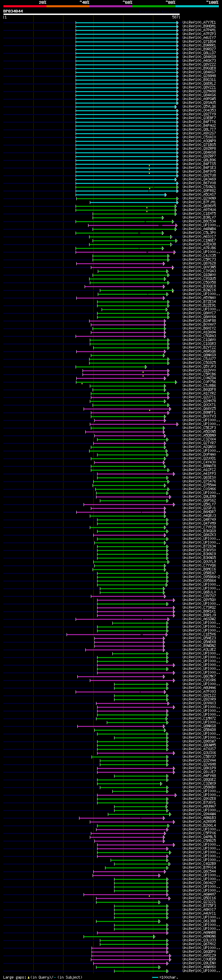Select hit UniRef100_B9GQE8
This screenshot has width=222, height=980.
click(x=199, y=68)
